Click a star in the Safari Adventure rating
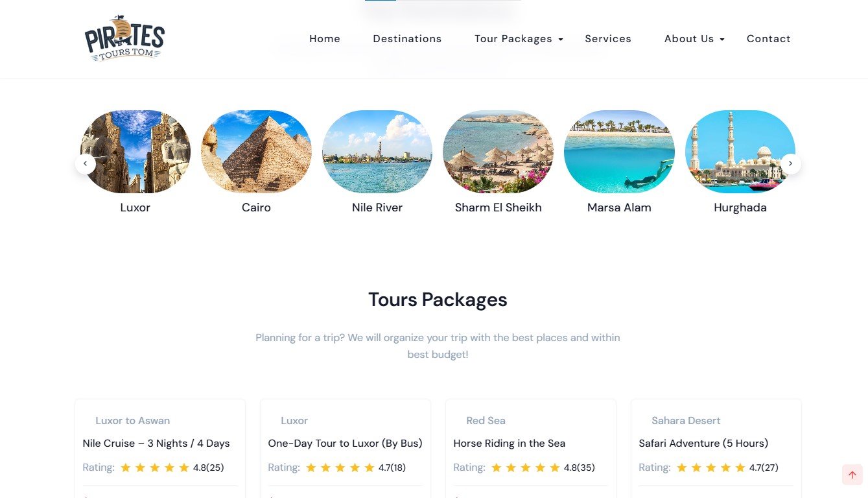The height and width of the screenshot is (498, 868). click(x=710, y=467)
